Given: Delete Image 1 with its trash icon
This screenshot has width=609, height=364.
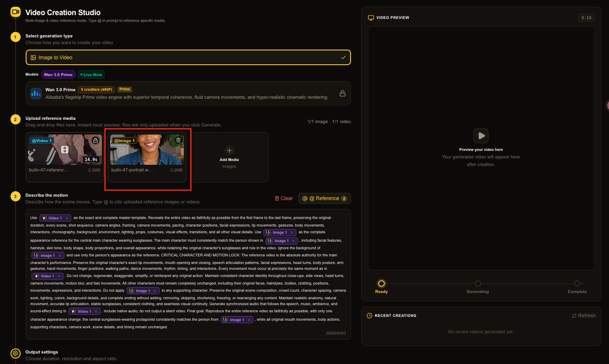Looking at the screenshot, I should (x=178, y=140).
